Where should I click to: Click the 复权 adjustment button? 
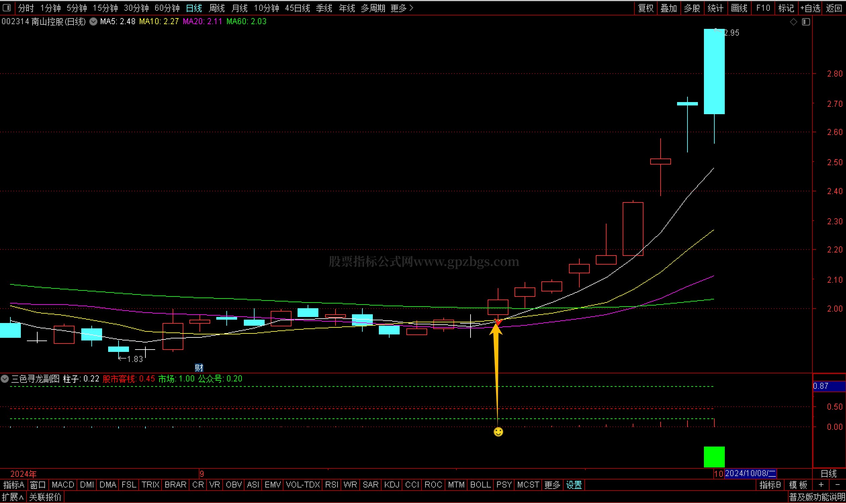click(x=646, y=8)
